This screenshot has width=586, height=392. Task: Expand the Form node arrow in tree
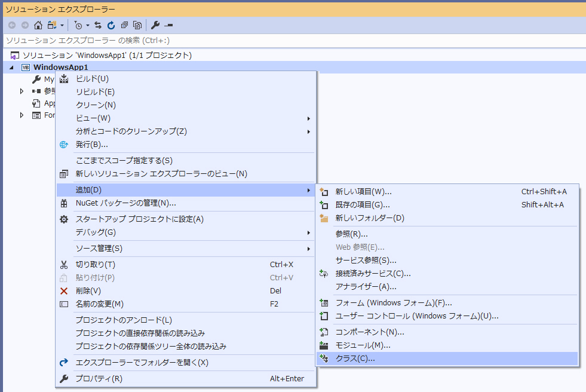[x=22, y=115]
